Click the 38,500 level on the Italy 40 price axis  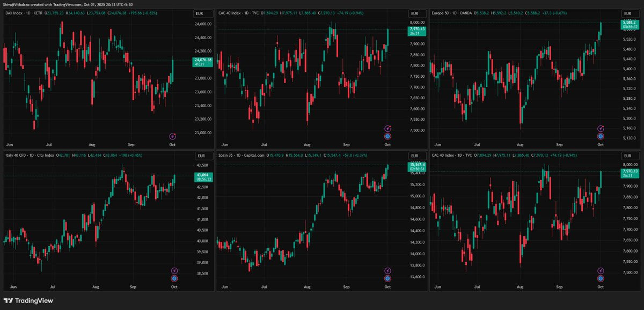(201, 274)
